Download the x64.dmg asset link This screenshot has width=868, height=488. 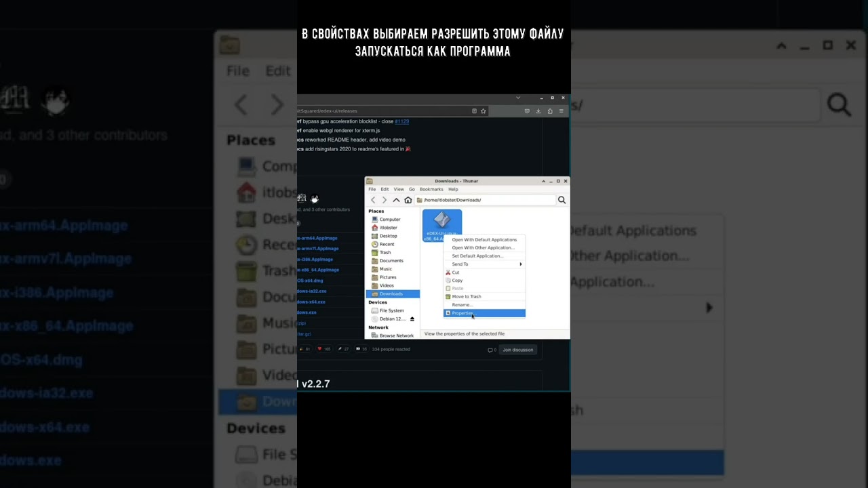[311, 280]
